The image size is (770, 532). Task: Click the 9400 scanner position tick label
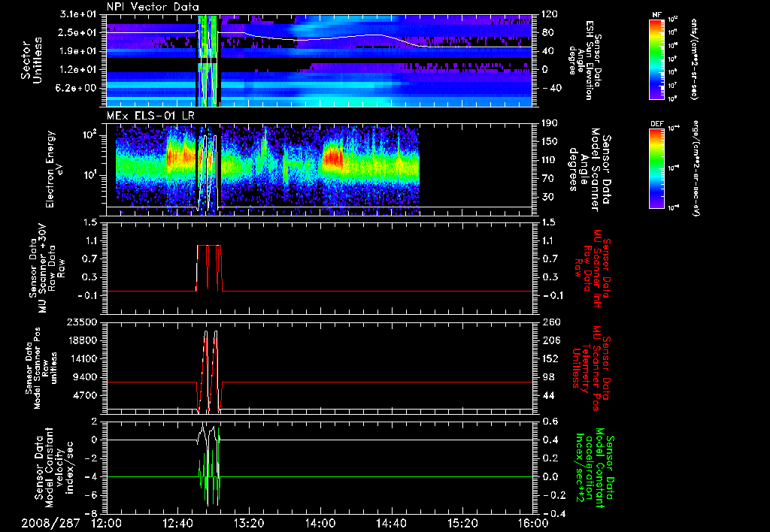tap(84, 377)
